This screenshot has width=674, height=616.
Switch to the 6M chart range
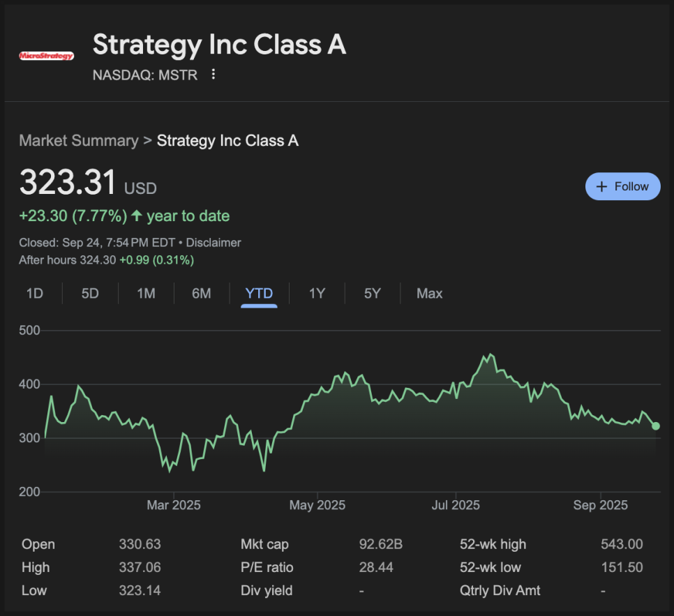(202, 293)
